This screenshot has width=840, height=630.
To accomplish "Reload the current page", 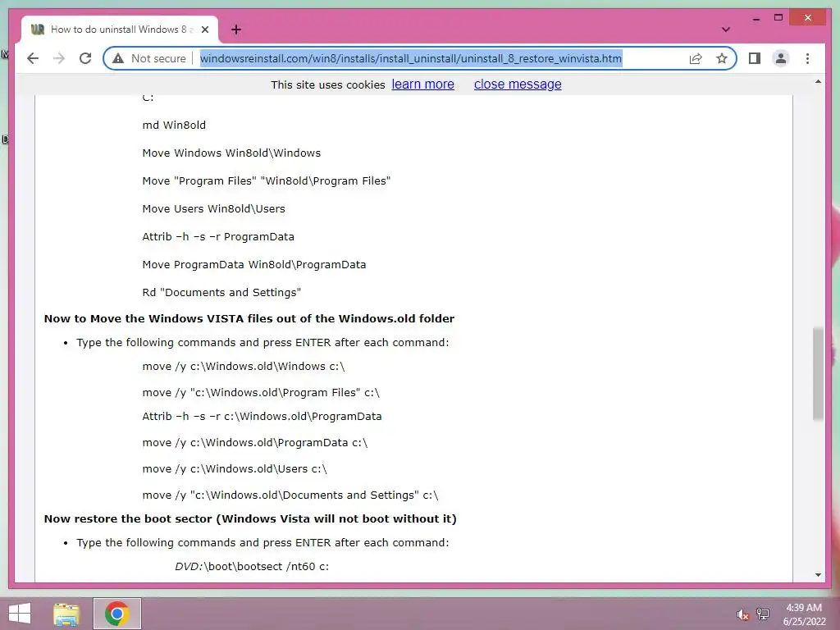I will click(x=85, y=58).
